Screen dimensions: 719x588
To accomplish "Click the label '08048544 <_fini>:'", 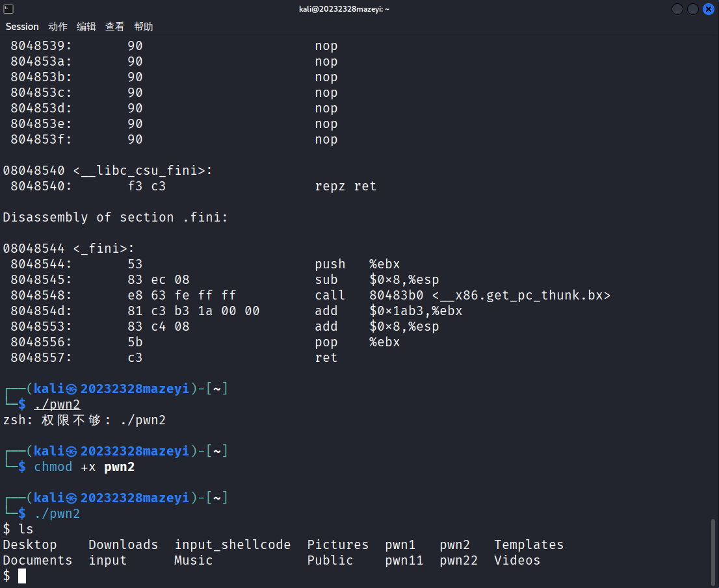I will (68, 248).
